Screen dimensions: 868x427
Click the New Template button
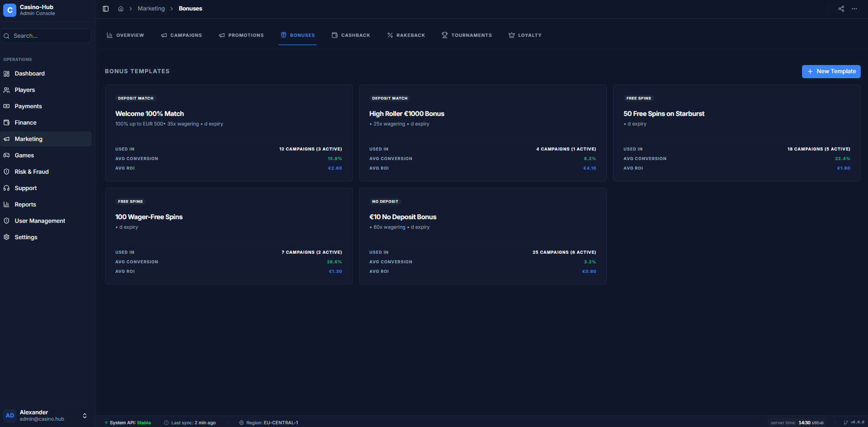point(831,71)
